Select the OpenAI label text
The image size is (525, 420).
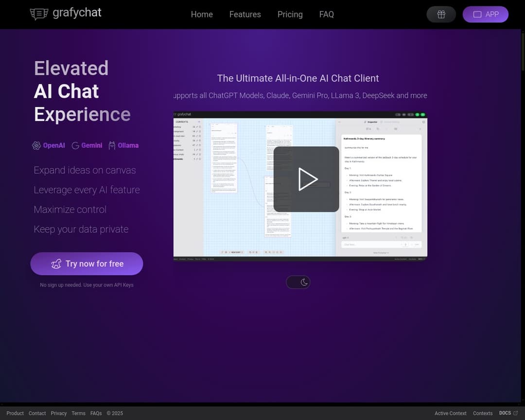pos(54,145)
